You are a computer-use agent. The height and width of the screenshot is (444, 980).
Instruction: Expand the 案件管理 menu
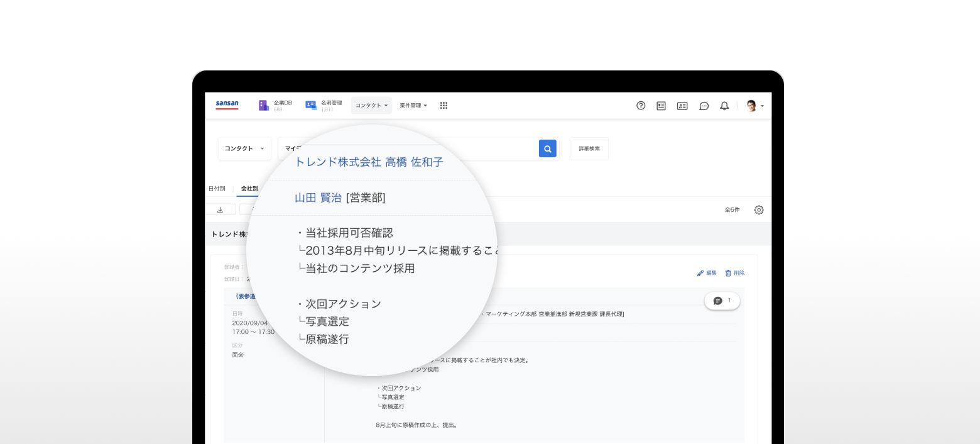point(413,106)
